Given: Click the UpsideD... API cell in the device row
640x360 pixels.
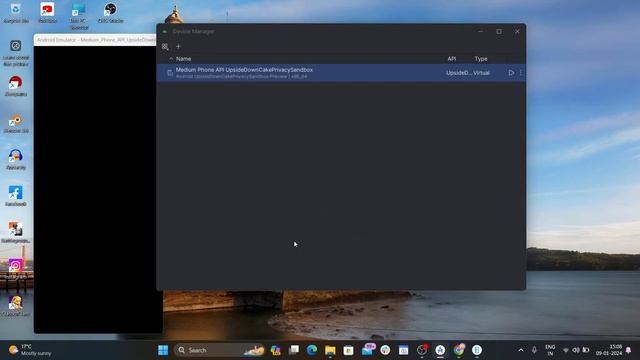Looking at the screenshot, I should (x=459, y=73).
